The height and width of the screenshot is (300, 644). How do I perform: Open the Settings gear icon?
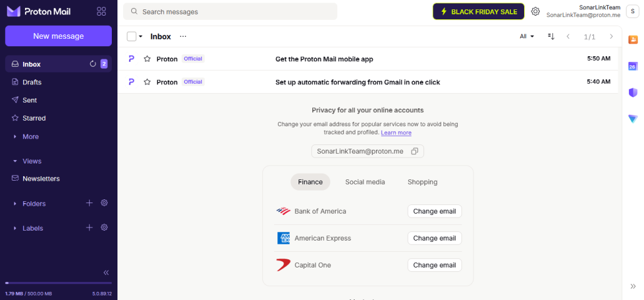pyautogui.click(x=535, y=11)
